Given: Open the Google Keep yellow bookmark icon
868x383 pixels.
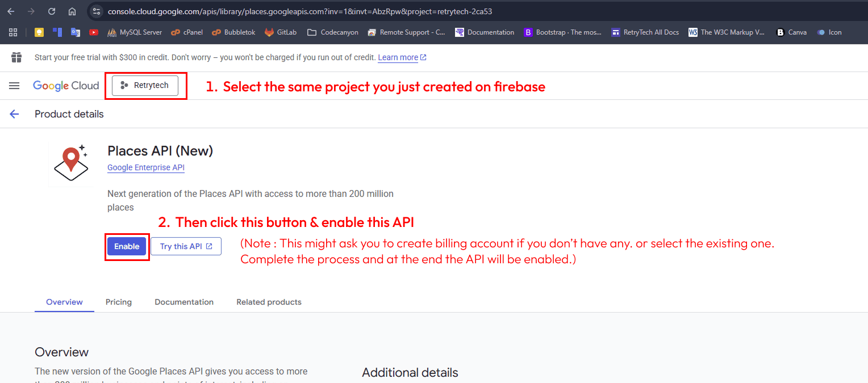Looking at the screenshot, I should (x=39, y=32).
